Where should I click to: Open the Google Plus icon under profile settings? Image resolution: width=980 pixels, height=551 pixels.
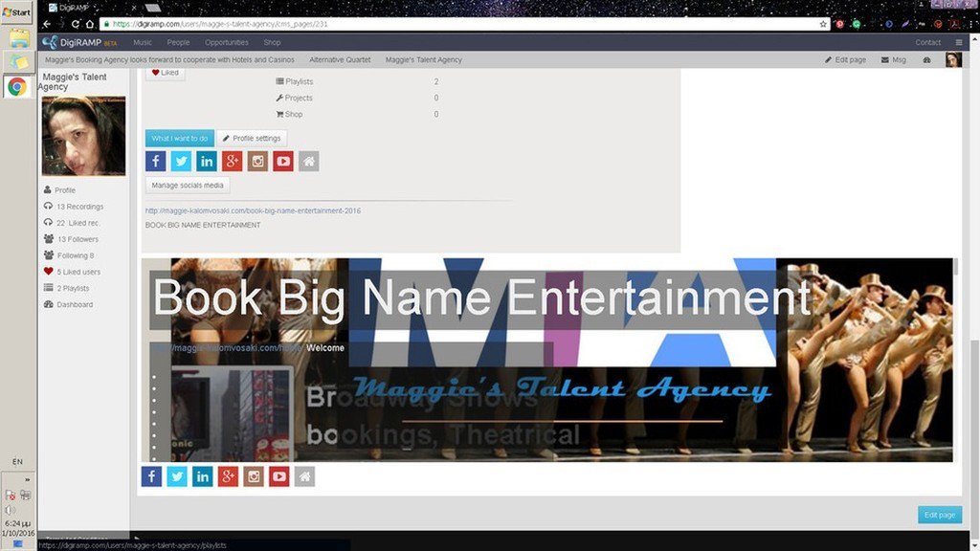[232, 161]
